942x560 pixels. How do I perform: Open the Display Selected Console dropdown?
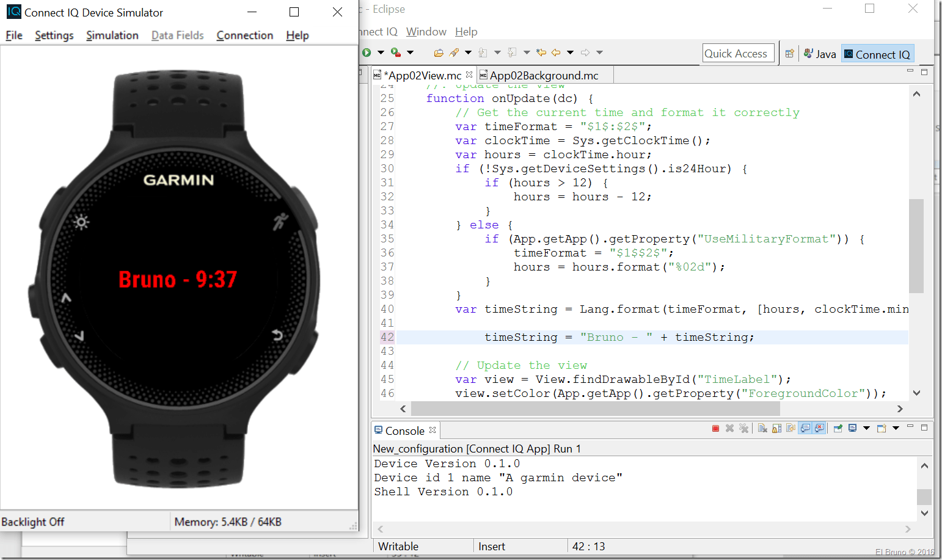[866, 429]
